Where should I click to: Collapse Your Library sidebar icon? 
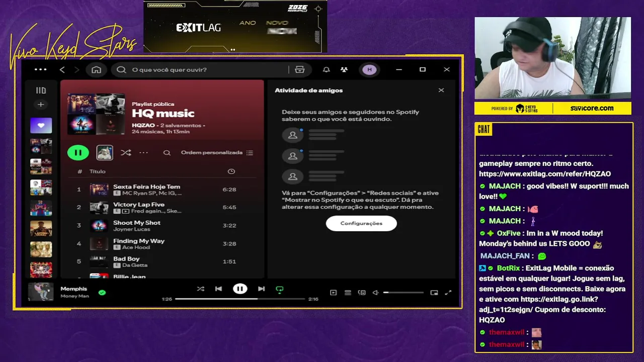(41, 90)
